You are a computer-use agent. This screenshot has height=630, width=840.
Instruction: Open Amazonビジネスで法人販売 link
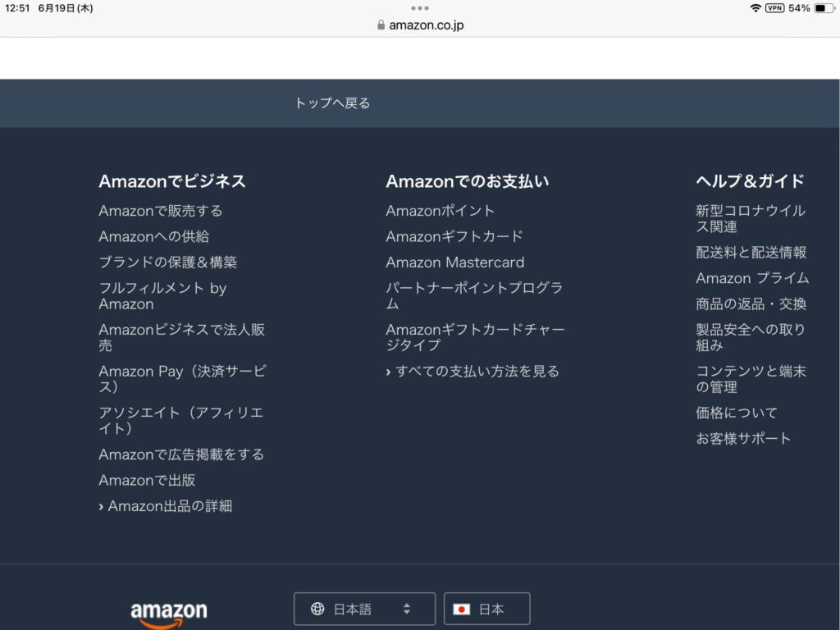182,337
